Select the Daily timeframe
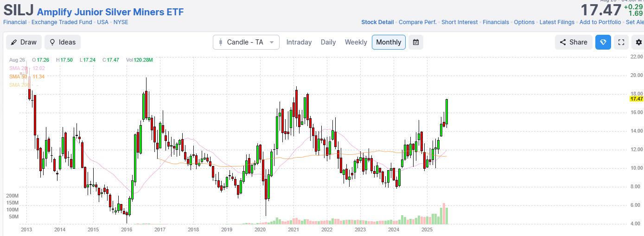 (328, 42)
